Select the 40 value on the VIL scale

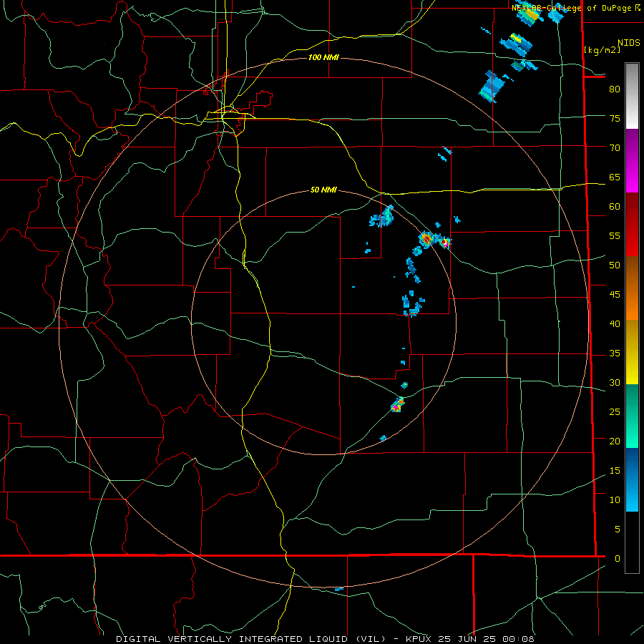(615, 324)
